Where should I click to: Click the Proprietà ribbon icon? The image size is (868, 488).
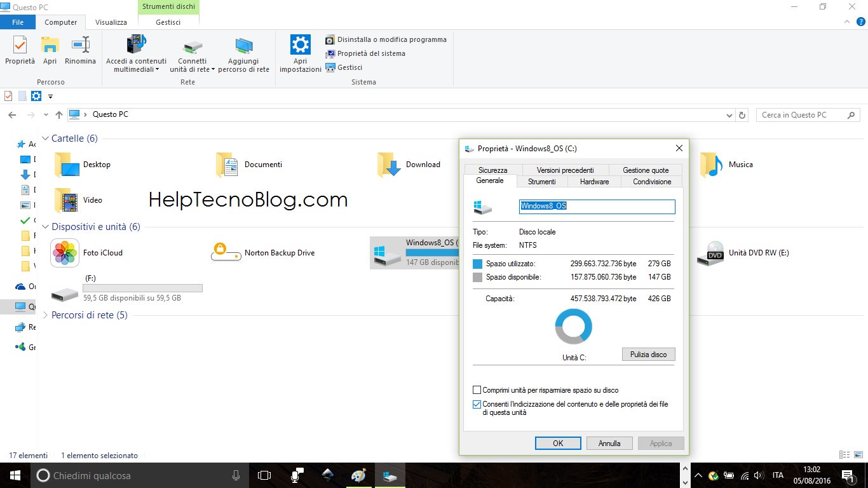20,45
